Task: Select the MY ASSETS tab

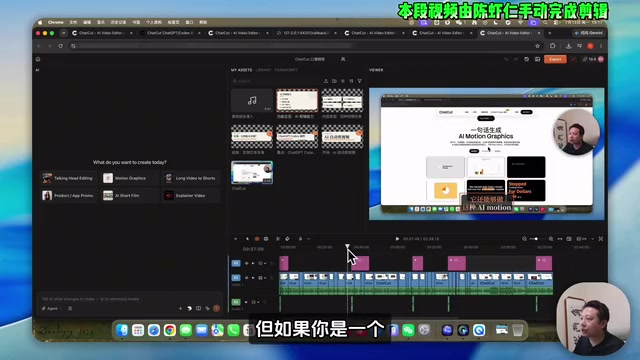Action: point(242,70)
